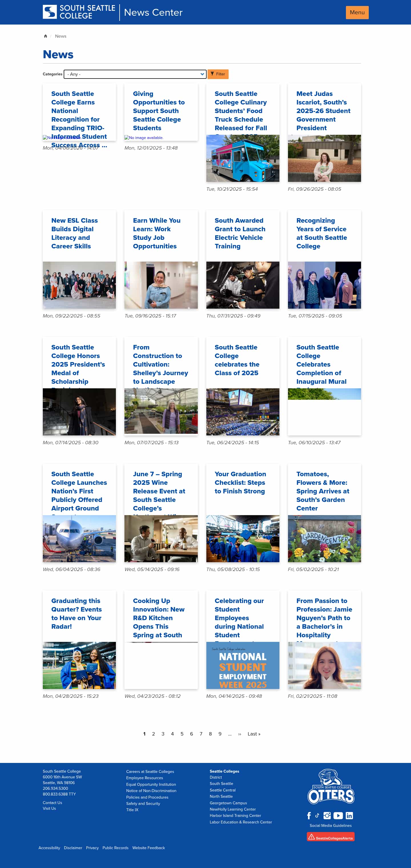The width and height of the screenshot is (411, 868).
Task: Open Seattle Central footer link
Action: pos(222,790)
